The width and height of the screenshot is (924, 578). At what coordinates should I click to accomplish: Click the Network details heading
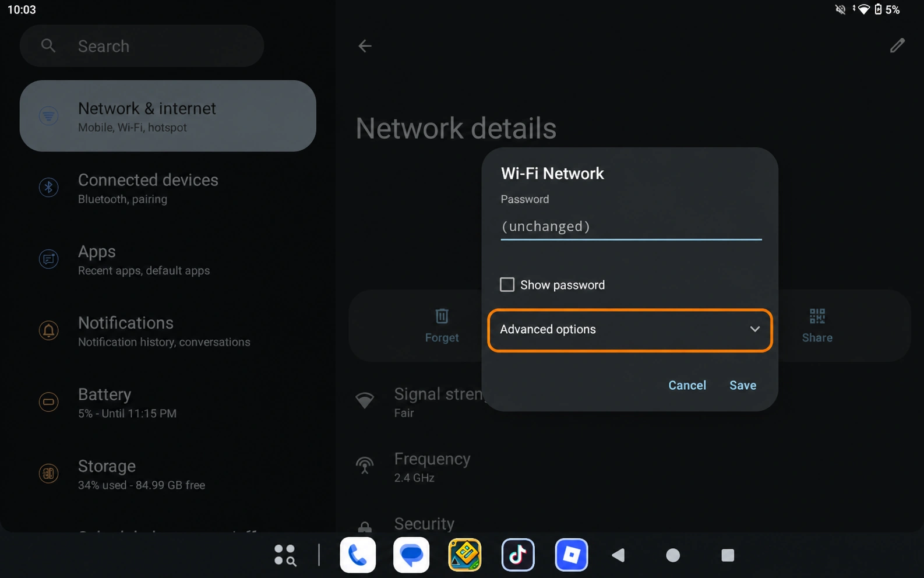coord(456,128)
